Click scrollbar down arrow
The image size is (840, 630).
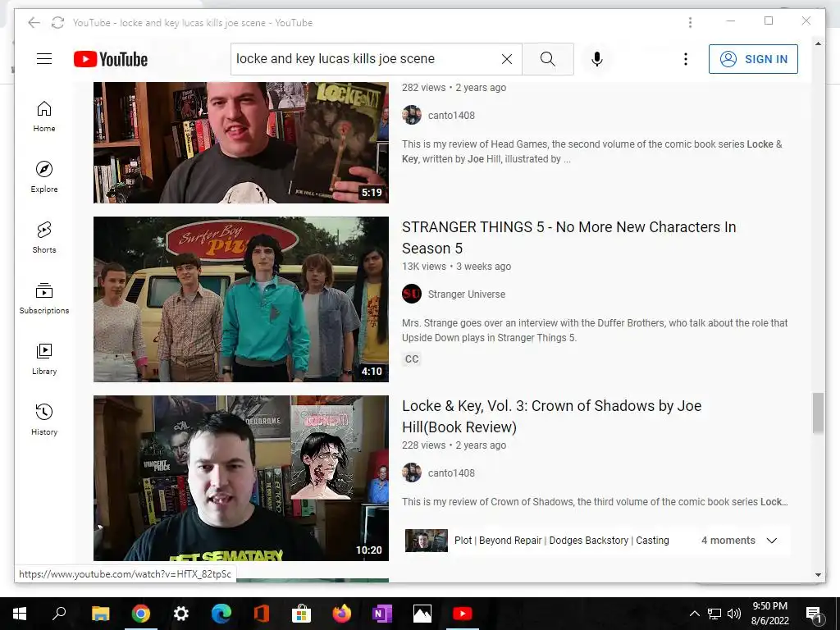pyautogui.click(x=818, y=575)
